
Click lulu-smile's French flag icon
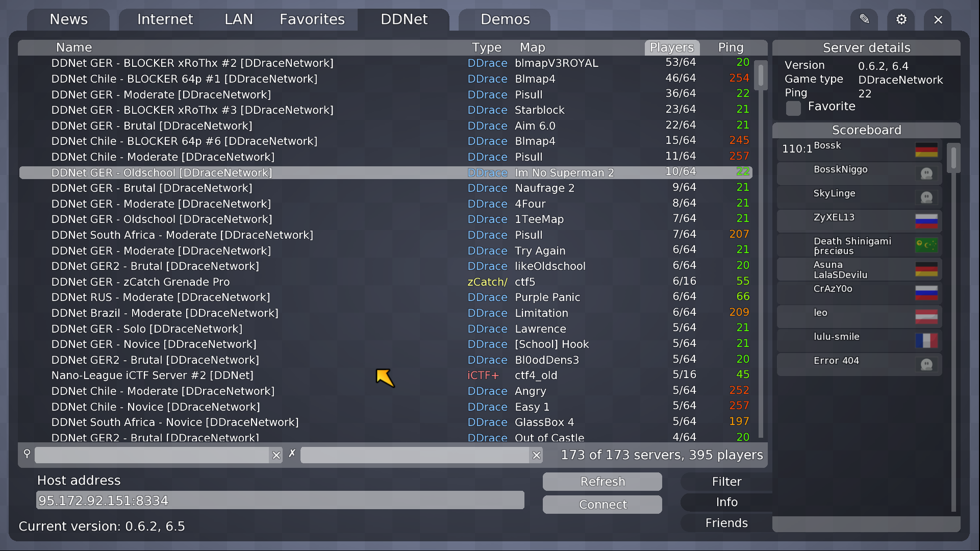927,340
